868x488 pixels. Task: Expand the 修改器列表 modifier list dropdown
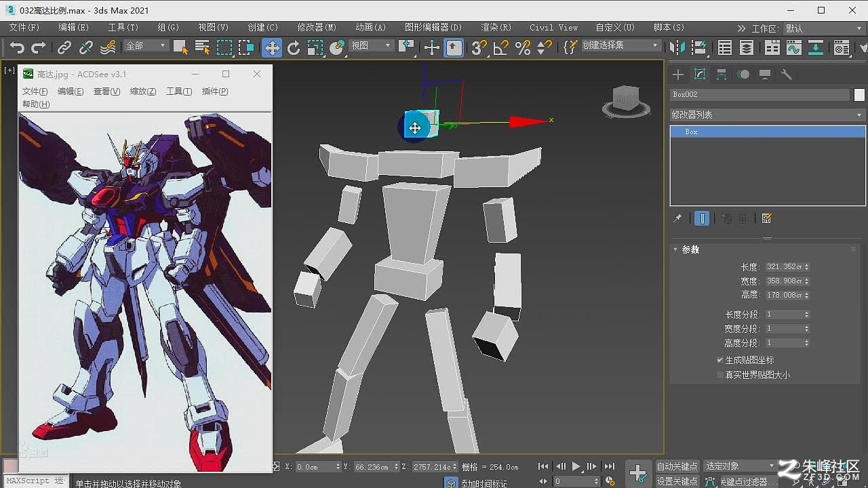(x=767, y=115)
